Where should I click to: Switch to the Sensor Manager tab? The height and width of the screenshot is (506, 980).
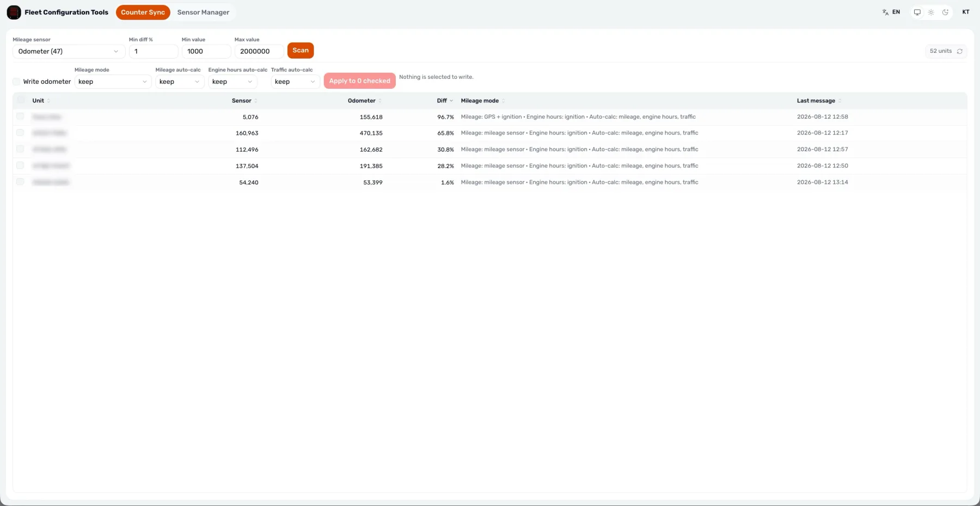pyautogui.click(x=203, y=12)
